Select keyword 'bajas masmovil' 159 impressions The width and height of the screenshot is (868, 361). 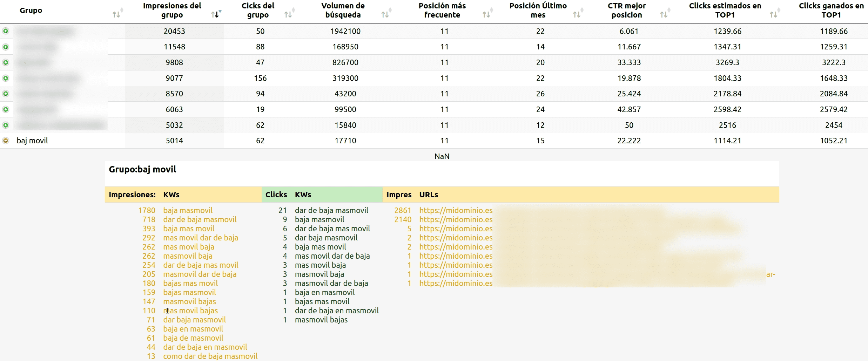189,292
